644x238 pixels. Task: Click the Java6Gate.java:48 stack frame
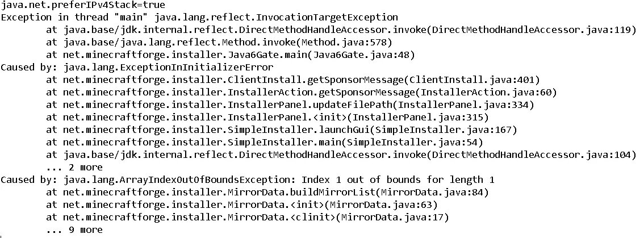(231, 55)
